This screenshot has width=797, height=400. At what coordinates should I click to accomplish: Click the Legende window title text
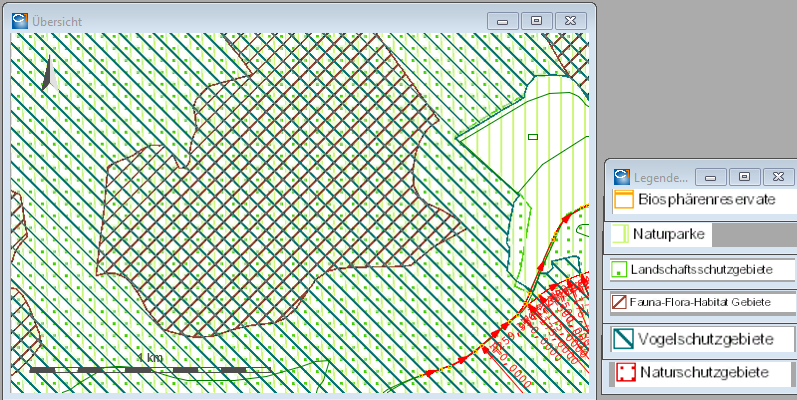click(661, 178)
